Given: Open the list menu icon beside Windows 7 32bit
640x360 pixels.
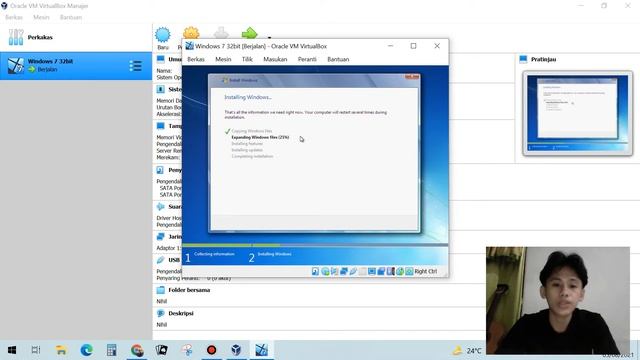Looking at the screenshot, I should click(x=136, y=66).
